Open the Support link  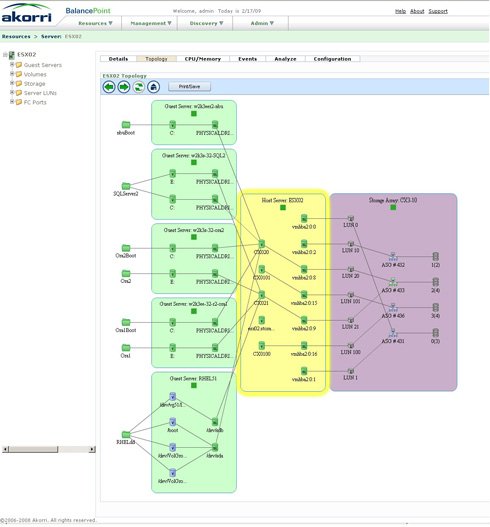point(438,11)
